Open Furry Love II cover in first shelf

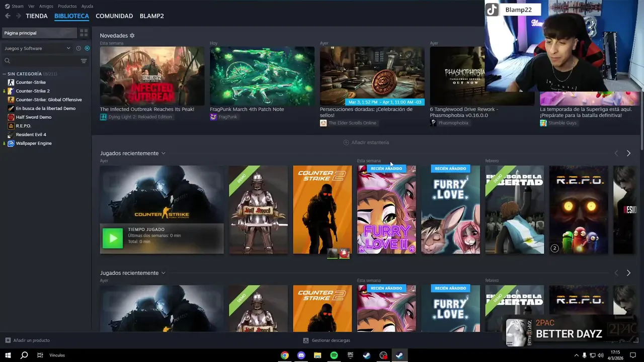tap(386, 210)
